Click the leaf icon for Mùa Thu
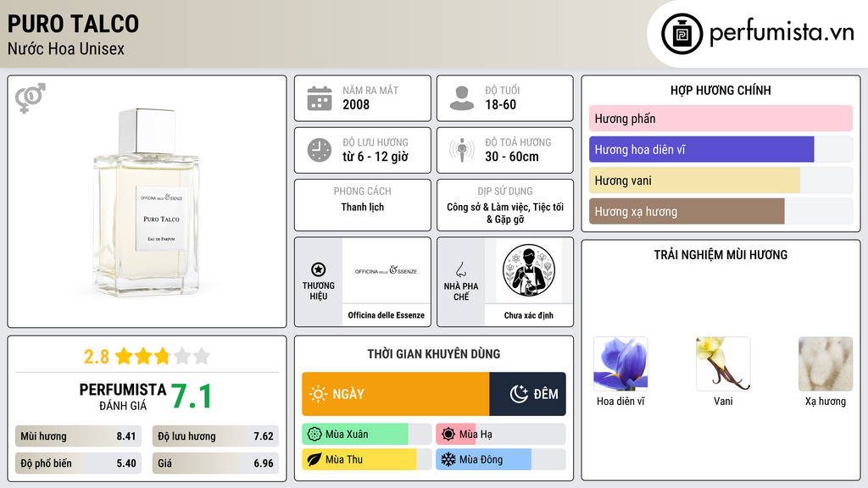Viewport: 868px width, 488px height. (314, 459)
